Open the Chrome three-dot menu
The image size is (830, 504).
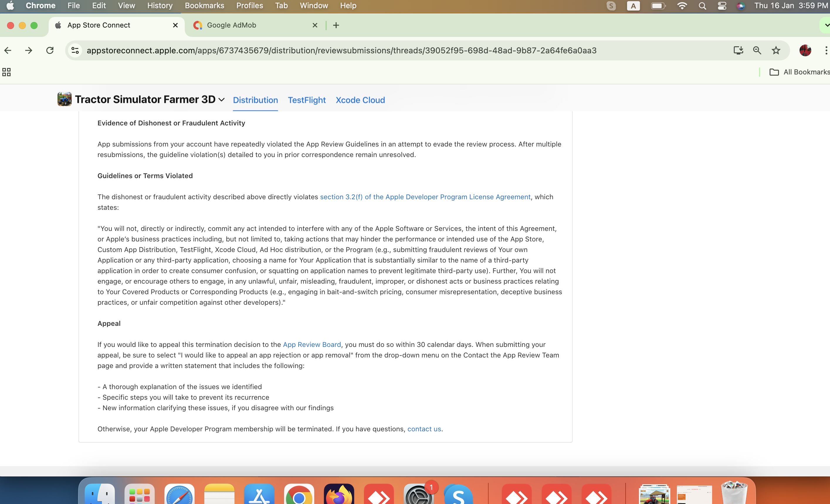826,50
